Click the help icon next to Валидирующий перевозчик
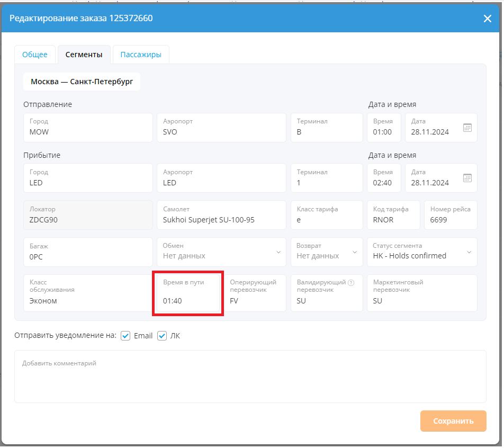Image resolution: width=504 pixels, height=448 pixels. click(x=351, y=283)
